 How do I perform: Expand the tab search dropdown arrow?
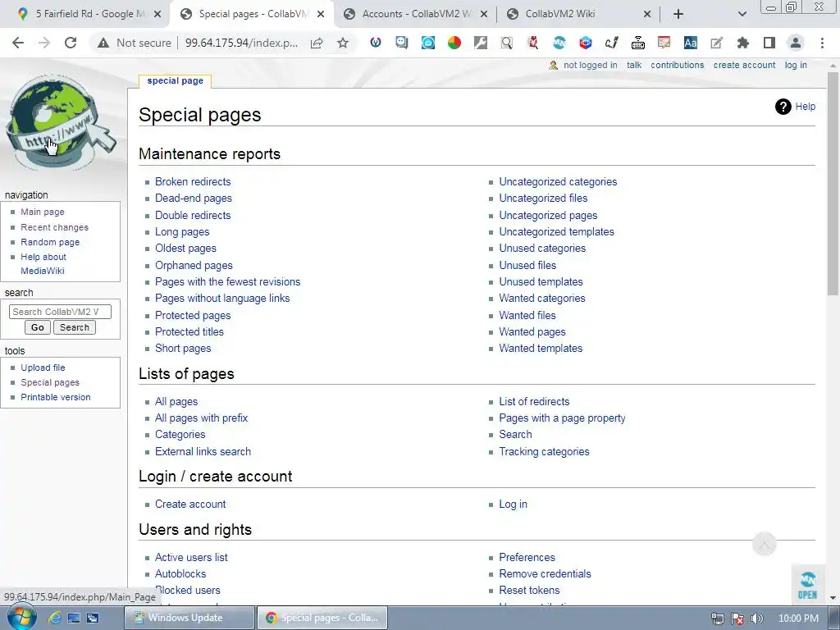742,14
